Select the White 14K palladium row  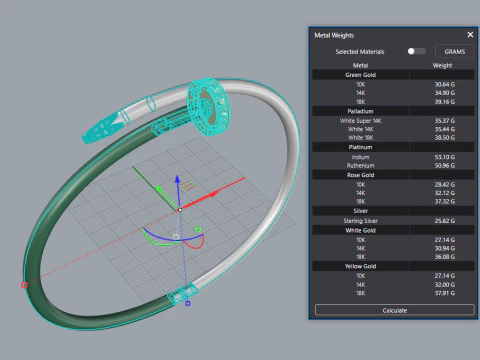click(x=393, y=129)
